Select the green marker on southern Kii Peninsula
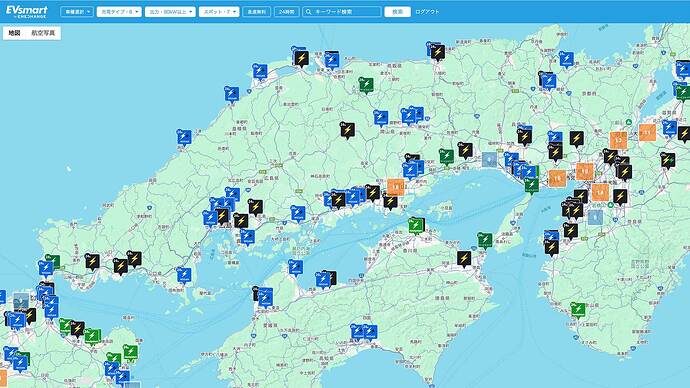Image resolution: width=690 pixels, height=388 pixels. point(578,310)
